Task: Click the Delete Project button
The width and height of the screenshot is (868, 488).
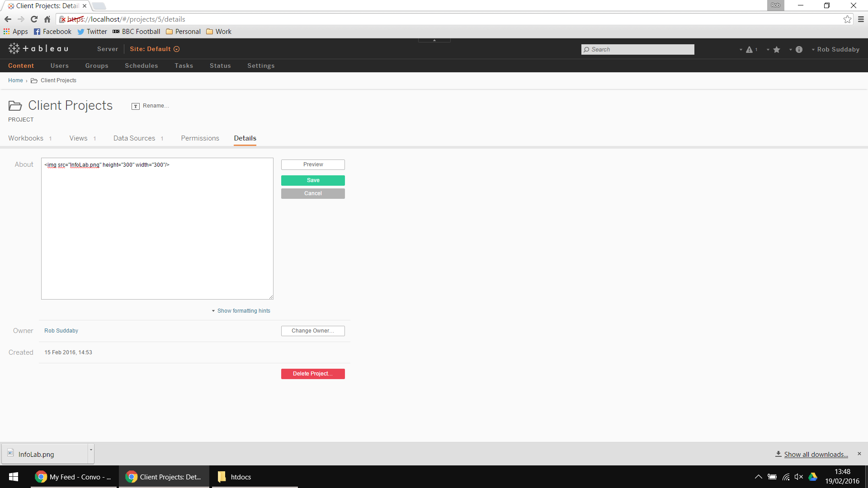Action: tap(313, 374)
